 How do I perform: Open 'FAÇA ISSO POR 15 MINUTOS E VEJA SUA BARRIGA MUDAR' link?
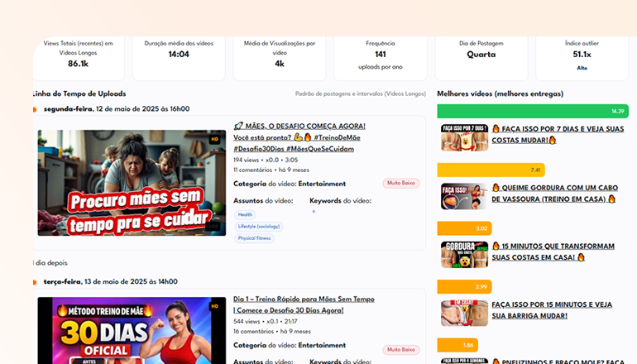552,310
